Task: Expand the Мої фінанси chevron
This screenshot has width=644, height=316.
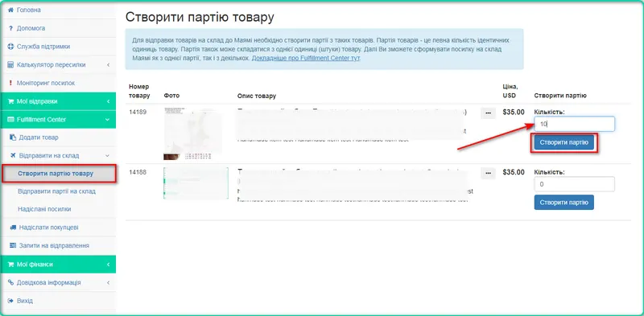Action: click(x=108, y=265)
